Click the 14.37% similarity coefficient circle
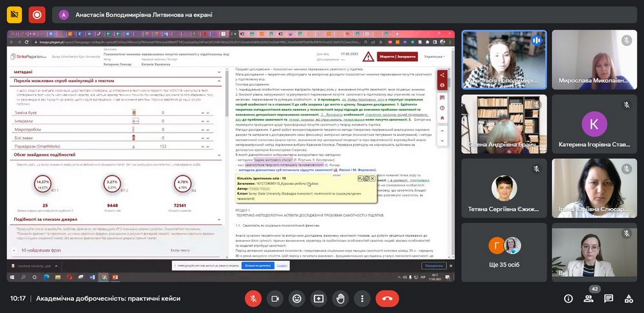The width and height of the screenshot is (644, 313). pyautogui.click(x=43, y=184)
